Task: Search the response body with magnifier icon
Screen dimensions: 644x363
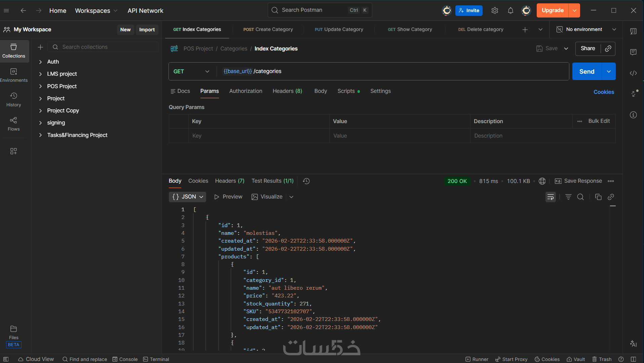Action: pyautogui.click(x=580, y=197)
